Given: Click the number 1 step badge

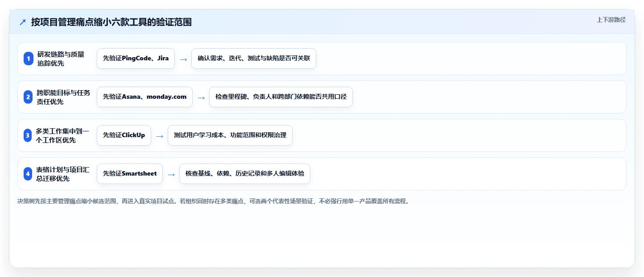Looking at the screenshot, I should (29, 59).
